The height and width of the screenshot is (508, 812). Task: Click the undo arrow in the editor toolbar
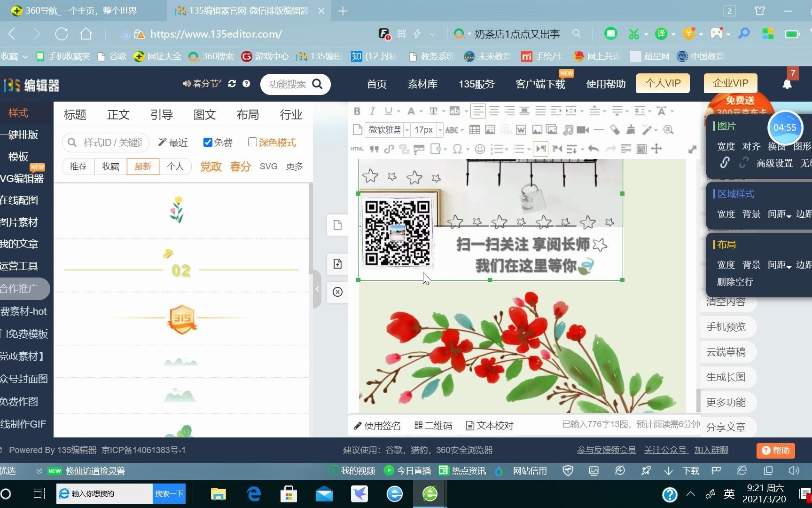click(593, 149)
